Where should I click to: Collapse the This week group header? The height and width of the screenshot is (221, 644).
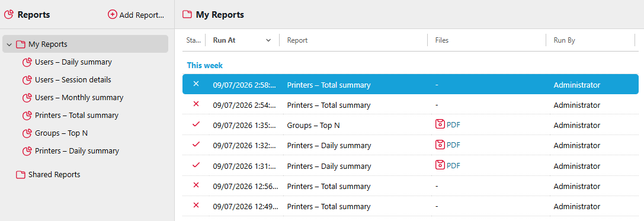pos(205,65)
